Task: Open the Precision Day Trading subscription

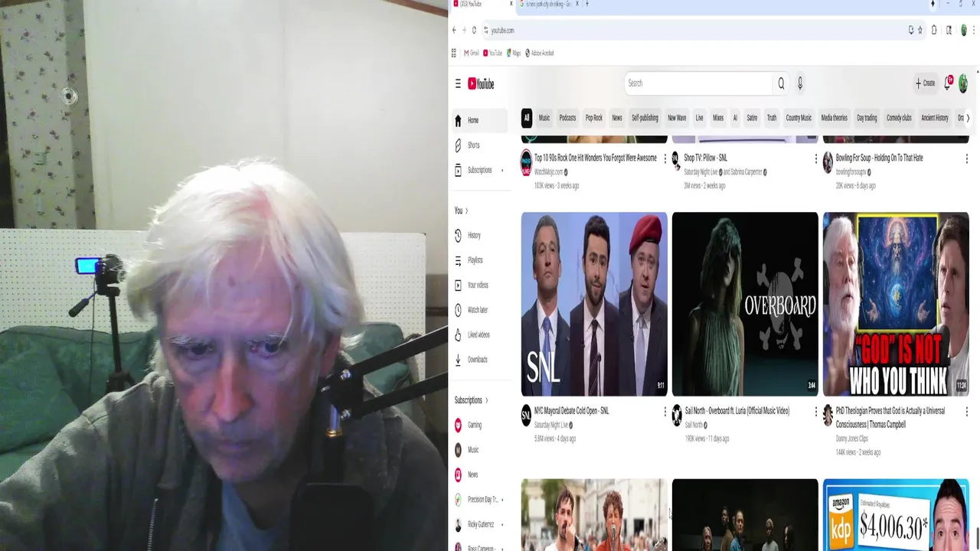Action: pyautogui.click(x=479, y=500)
